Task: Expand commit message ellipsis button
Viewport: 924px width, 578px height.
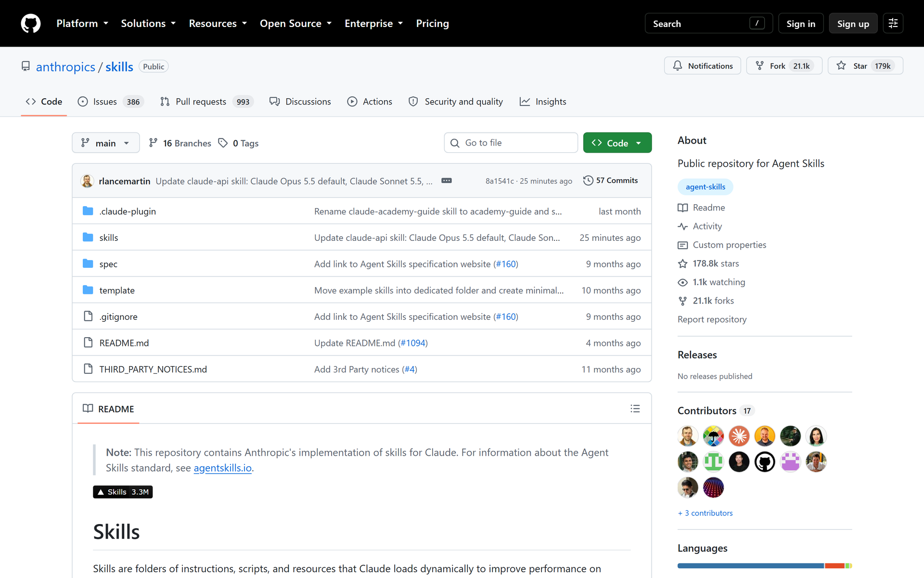Action: coord(447,181)
